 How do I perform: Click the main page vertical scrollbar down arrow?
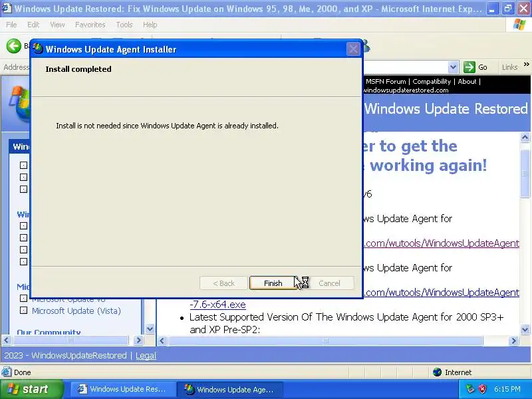pyautogui.click(x=525, y=329)
